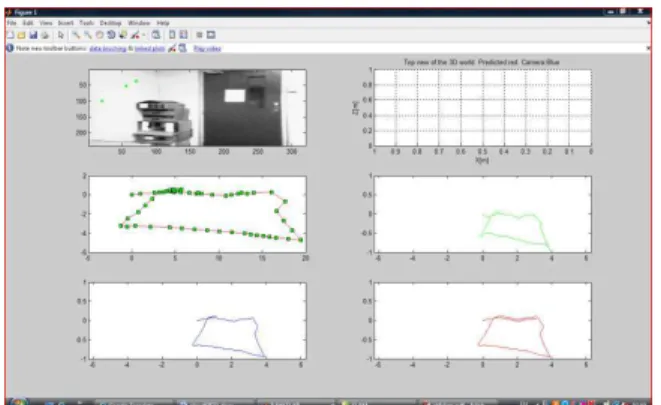Select the Edit Plot arrow tool
This screenshot has height=405, width=661.
tap(61, 35)
